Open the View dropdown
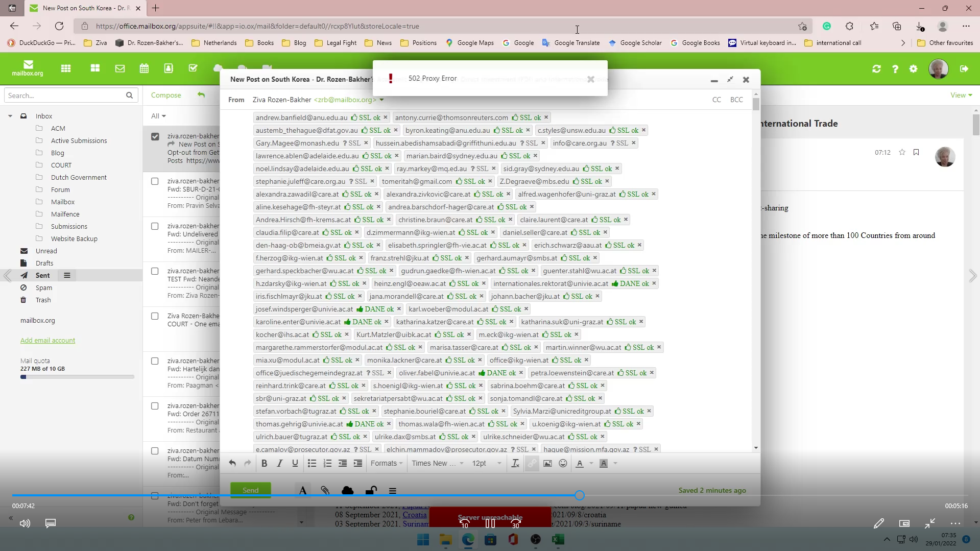 (x=961, y=95)
